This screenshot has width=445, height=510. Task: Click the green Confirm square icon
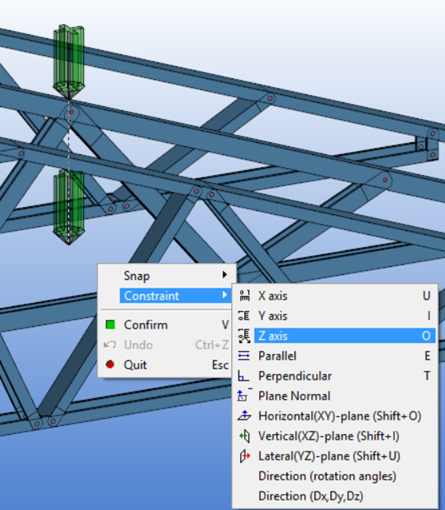click(x=110, y=325)
